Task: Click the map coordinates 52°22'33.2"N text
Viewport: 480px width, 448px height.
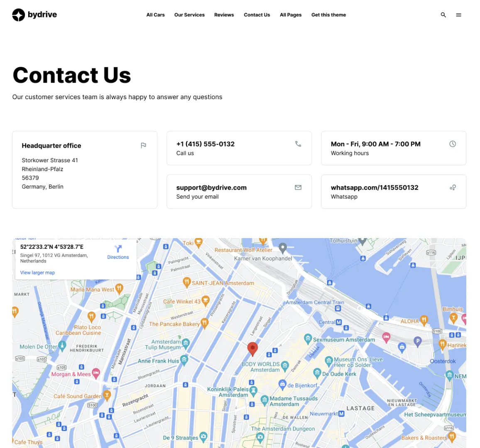Action: pyautogui.click(x=52, y=247)
